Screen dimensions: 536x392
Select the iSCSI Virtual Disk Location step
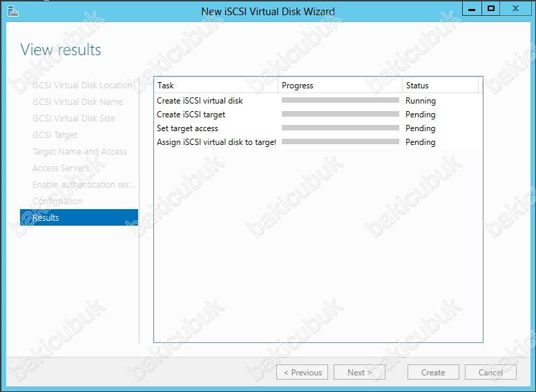click(82, 86)
